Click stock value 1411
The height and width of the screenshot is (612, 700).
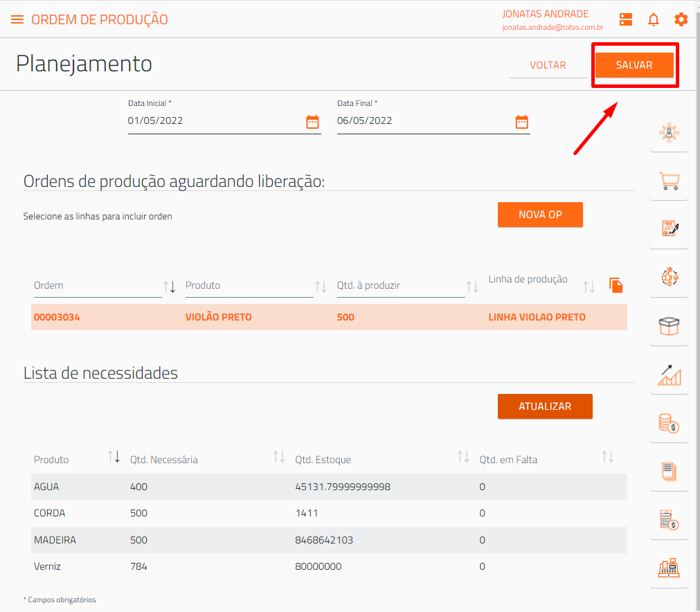[x=306, y=513]
